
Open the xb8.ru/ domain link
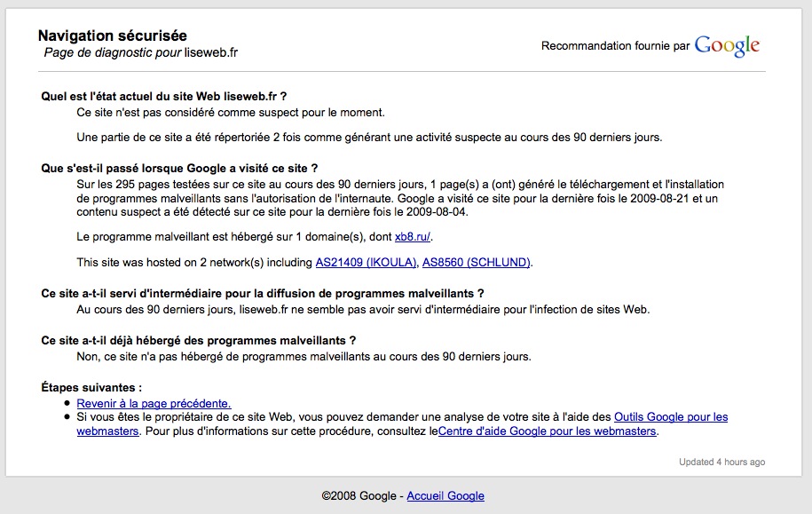(x=413, y=237)
